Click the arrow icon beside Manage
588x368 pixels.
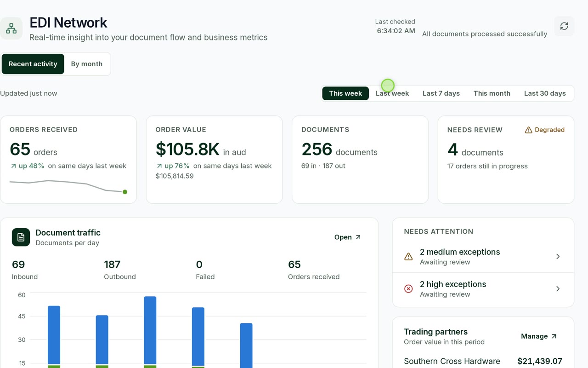[x=554, y=336]
